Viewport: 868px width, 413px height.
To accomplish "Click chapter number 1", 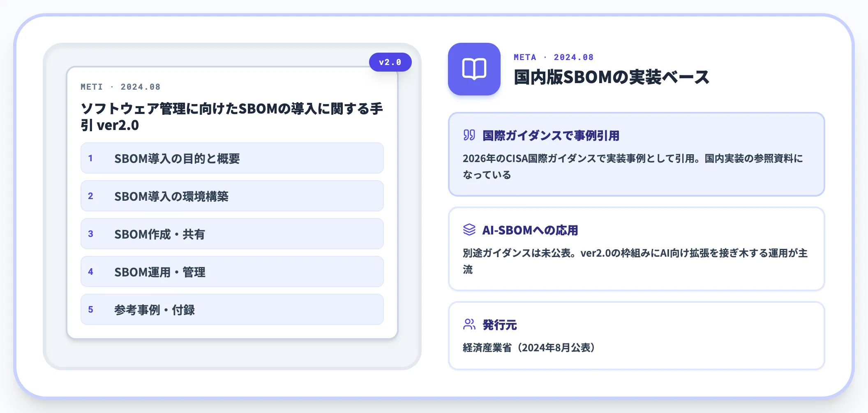I will 90,158.
